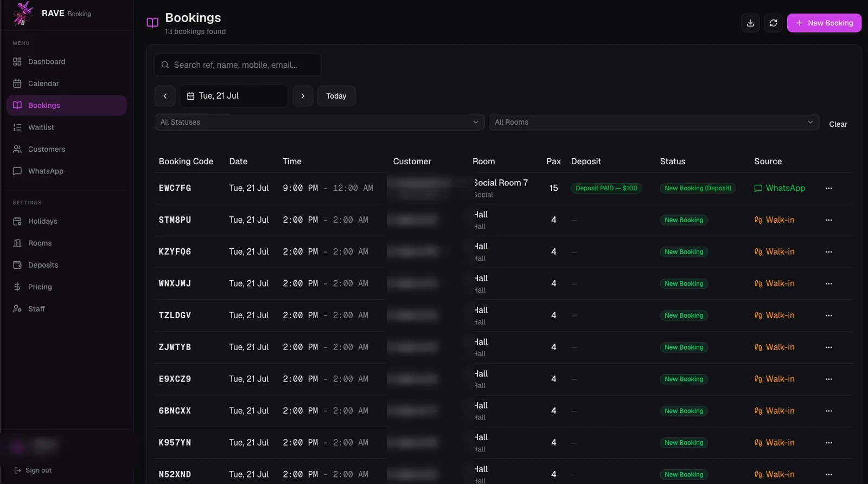
Task: Open actions menu for booking ZJWTYB
Action: click(x=828, y=347)
